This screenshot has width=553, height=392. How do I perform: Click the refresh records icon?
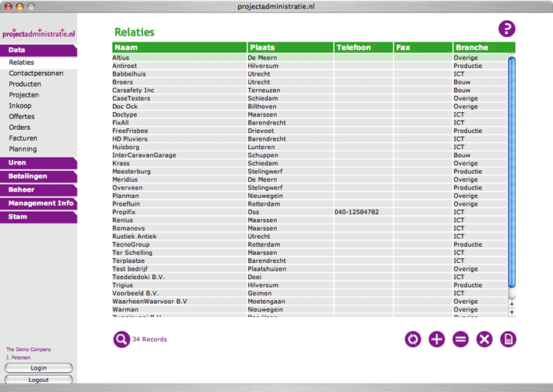click(413, 339)
